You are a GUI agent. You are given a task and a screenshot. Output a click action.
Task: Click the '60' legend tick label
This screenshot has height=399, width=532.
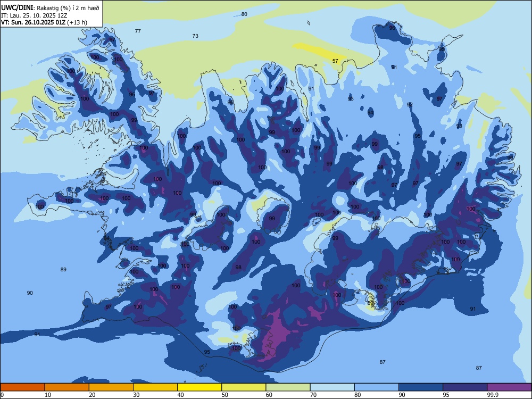(269, 395)
